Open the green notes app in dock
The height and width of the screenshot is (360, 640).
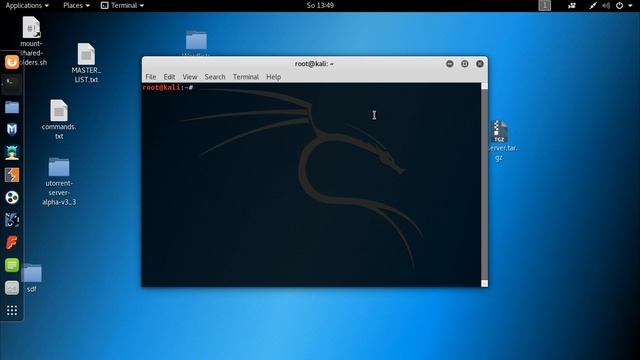tap(11, 265)
